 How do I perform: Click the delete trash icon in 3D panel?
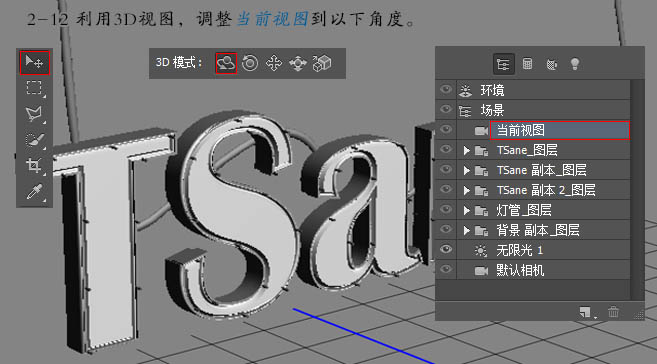(613, 312)
